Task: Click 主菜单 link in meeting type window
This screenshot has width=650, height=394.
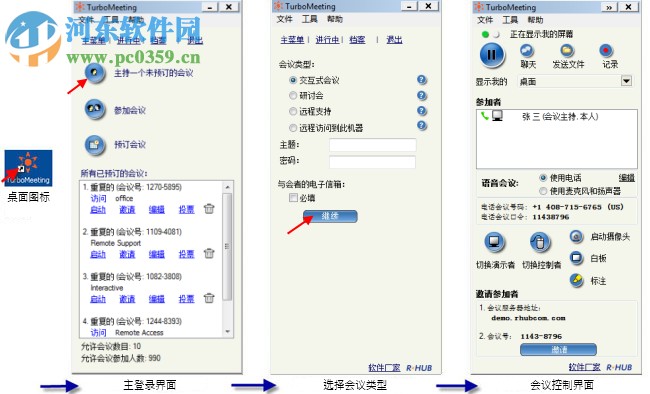Action: tap(292, 39)
